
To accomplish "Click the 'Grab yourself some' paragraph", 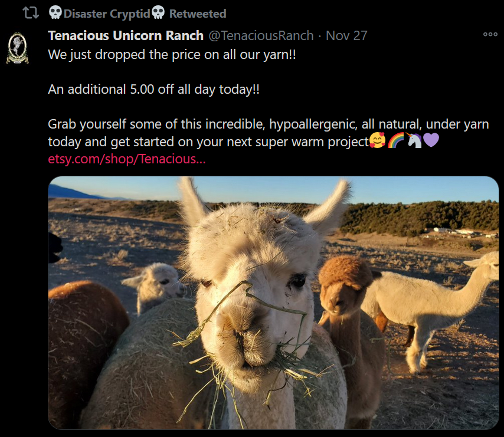I will tap(269, 133).
